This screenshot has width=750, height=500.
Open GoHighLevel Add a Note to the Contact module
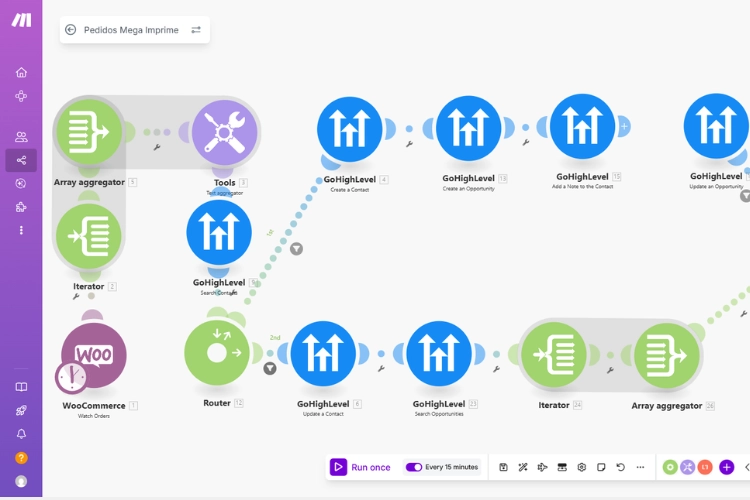pyautogui.click(x=583, y=126)
